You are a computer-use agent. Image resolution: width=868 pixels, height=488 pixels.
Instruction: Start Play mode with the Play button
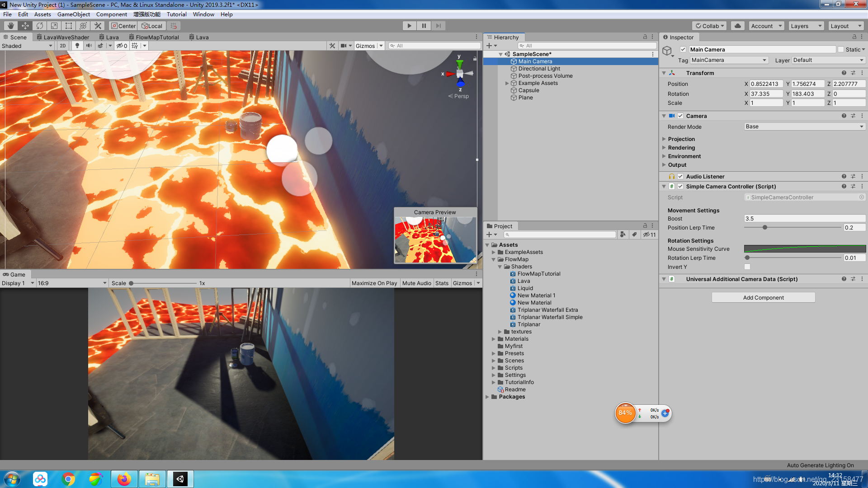[x=409, y=26]
